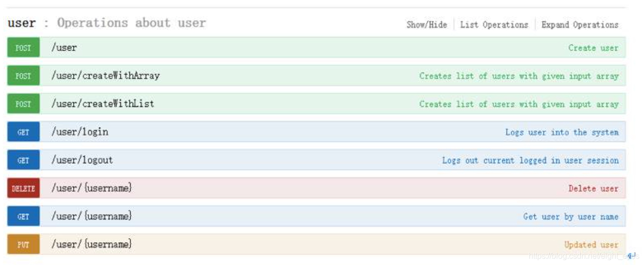The height and width of the screenshot is (265, 644).
Task: Click 'Get user by user name' text
Action: click(x=571, y=217)
